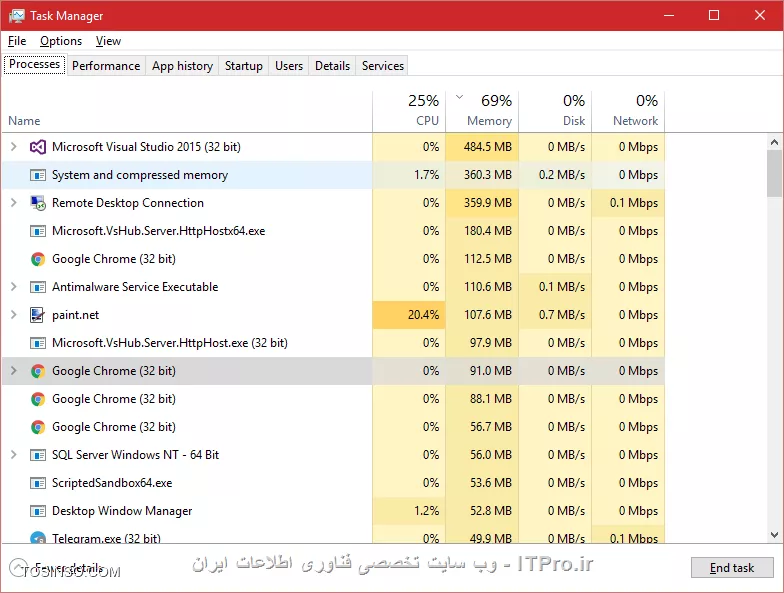
Task: Click the scrollbar down arrow
Action: 774,535
